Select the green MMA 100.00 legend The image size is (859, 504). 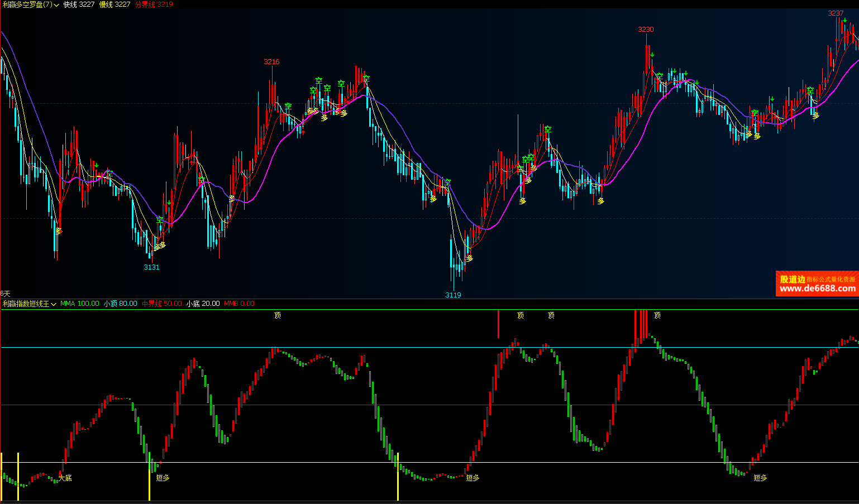click(x=79, y=304)
